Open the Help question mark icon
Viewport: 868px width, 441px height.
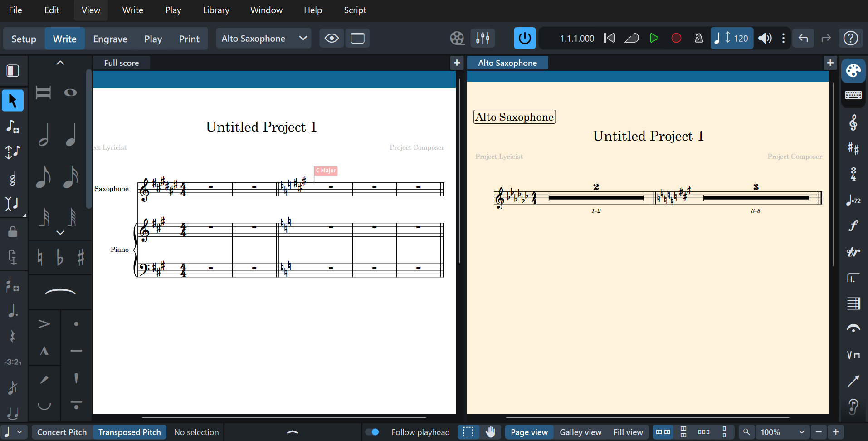point(850,38)
